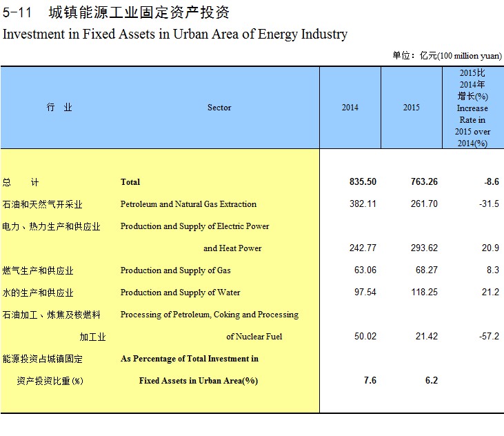This screenshot has height=436, width=504.
Task: Select the increase rate -57.2
Action: (489, 337)
